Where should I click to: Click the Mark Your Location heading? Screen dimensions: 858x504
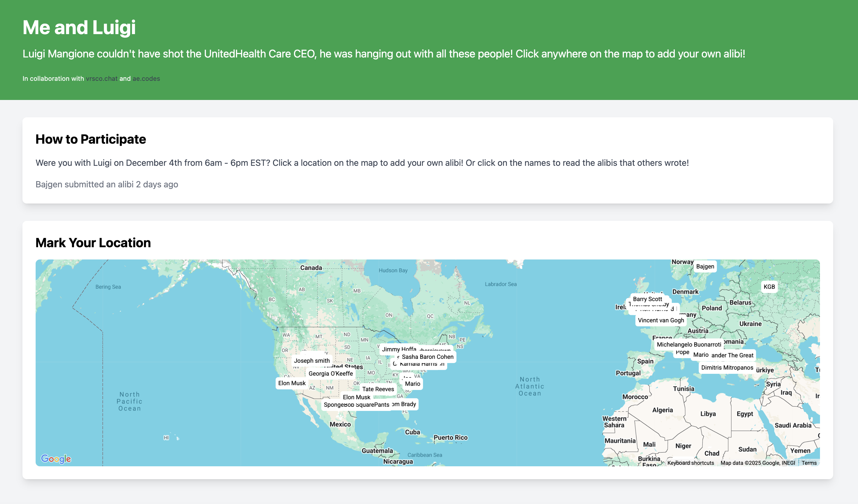click(93, 243)
